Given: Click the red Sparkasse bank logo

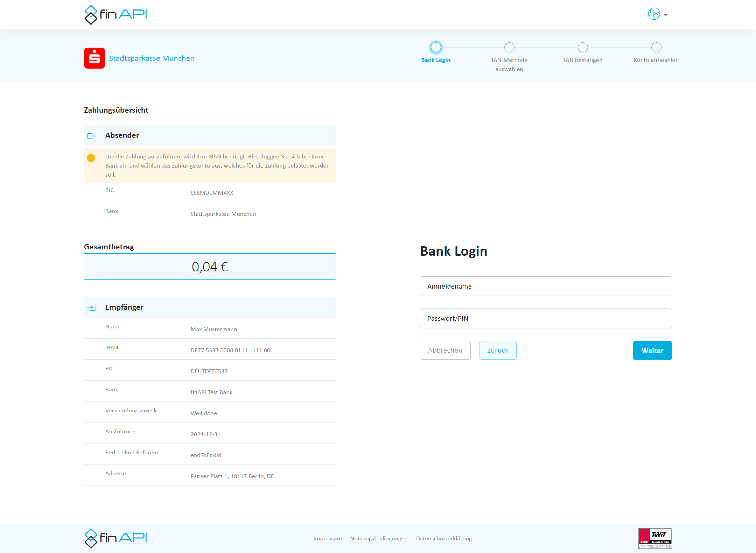Looking at the screenshot, I should [x=94, y=58].
